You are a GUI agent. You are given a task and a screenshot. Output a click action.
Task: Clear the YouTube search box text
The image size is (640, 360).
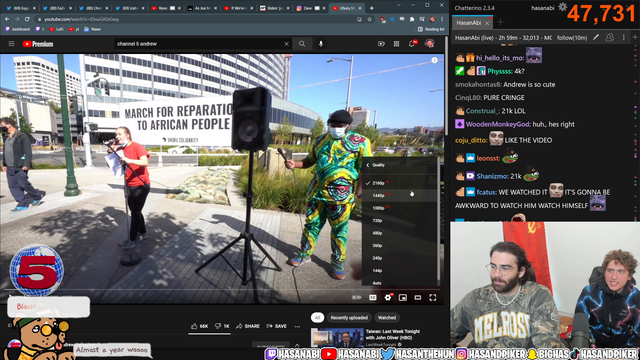click(287, 44)
